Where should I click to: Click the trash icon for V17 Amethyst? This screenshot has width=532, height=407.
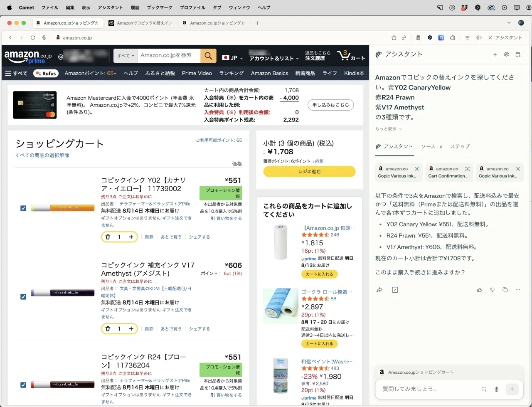click(108, 328)
